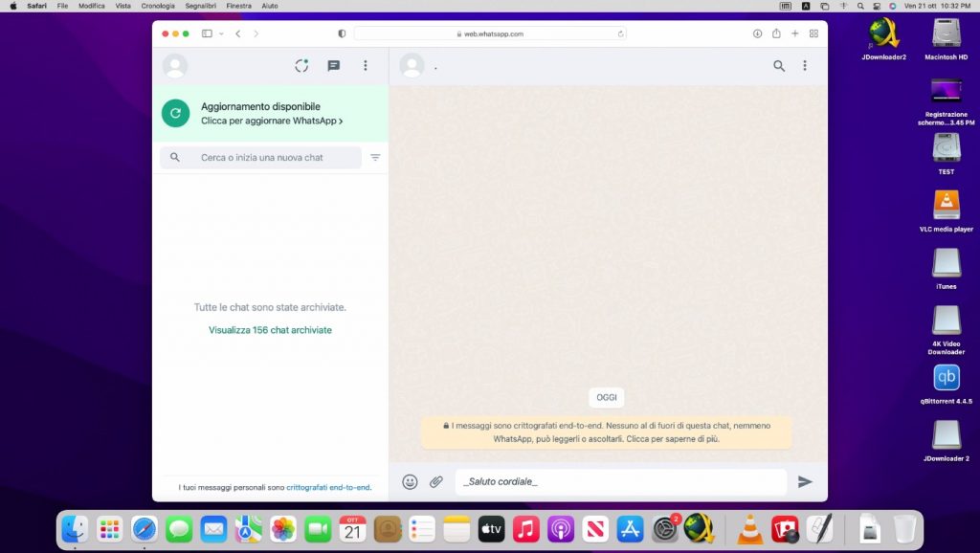Open the status updates view in WhatsApp
This screenshot has height=553, width=980.
[x=301, y=65]
